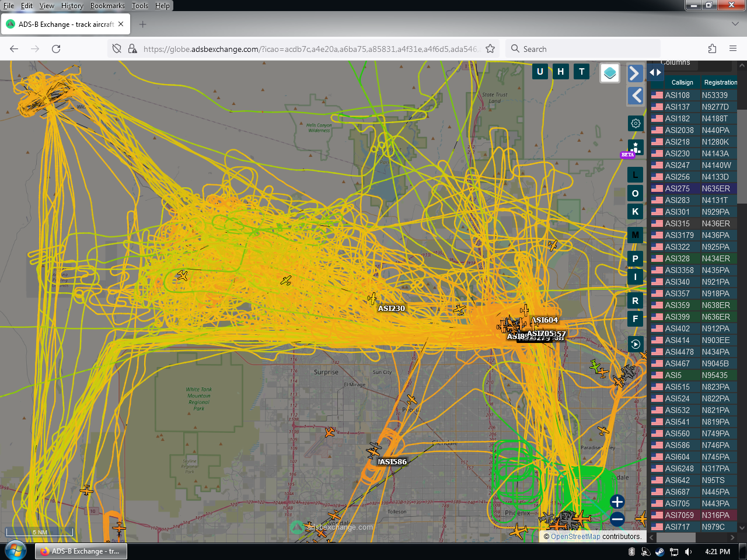
Task: Toggle the H map button
Action: tap(561, 72)
